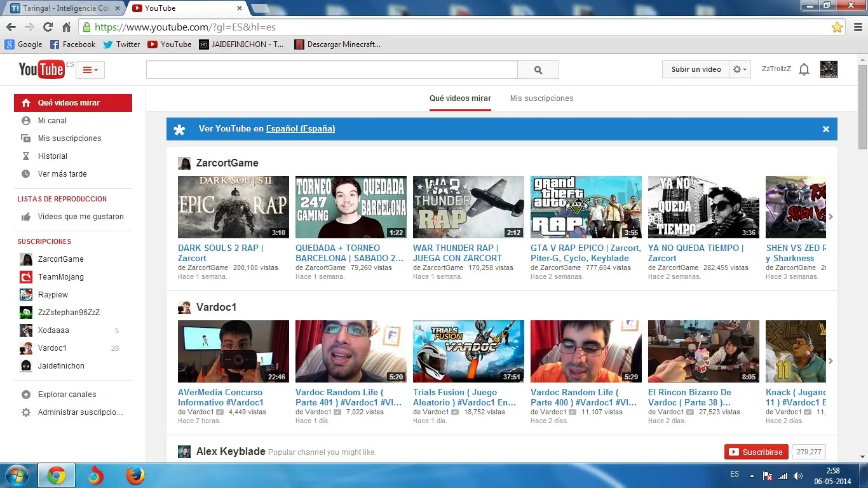Open Twitter bookmark
This screenshot has height=488, width=868.
(x=121, y=44)
